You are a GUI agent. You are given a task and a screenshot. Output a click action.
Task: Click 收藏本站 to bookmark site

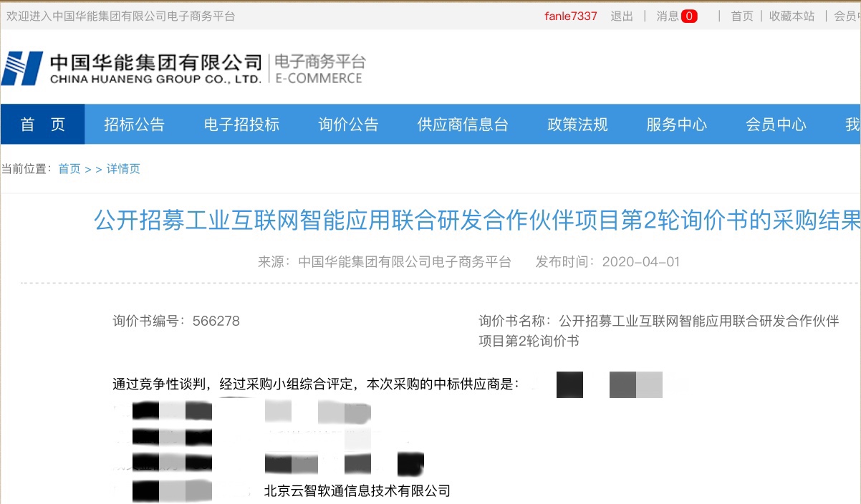792,16
